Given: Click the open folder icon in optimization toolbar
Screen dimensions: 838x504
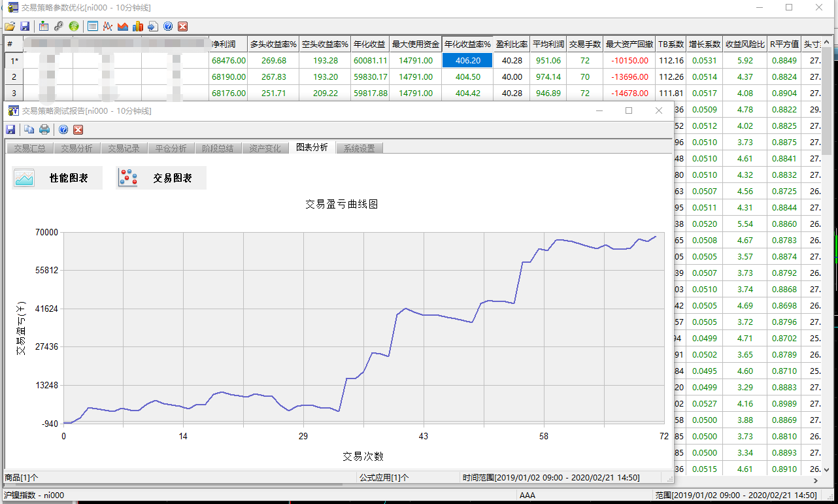Looking at the screenshot, I should click(9, 26).
